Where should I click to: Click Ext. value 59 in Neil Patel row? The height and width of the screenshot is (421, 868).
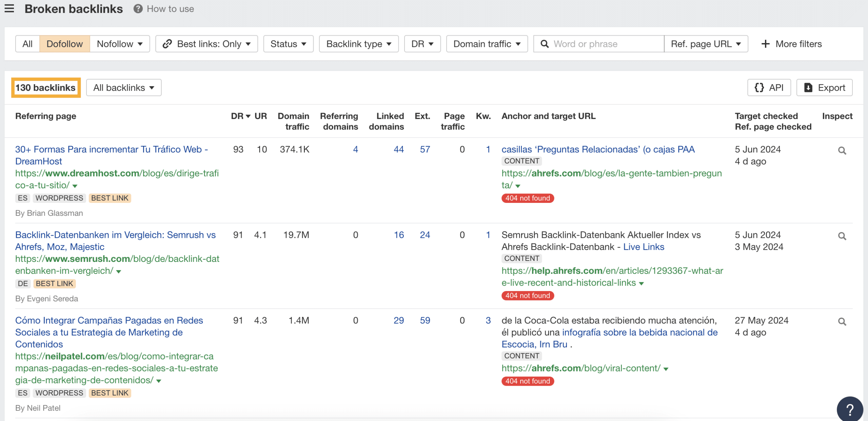coord(425,320)
